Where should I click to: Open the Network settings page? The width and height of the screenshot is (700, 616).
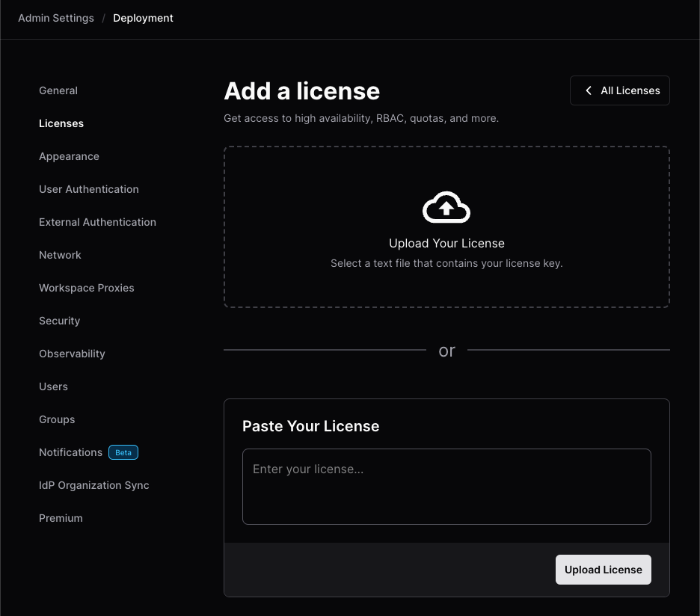point(60,255)
